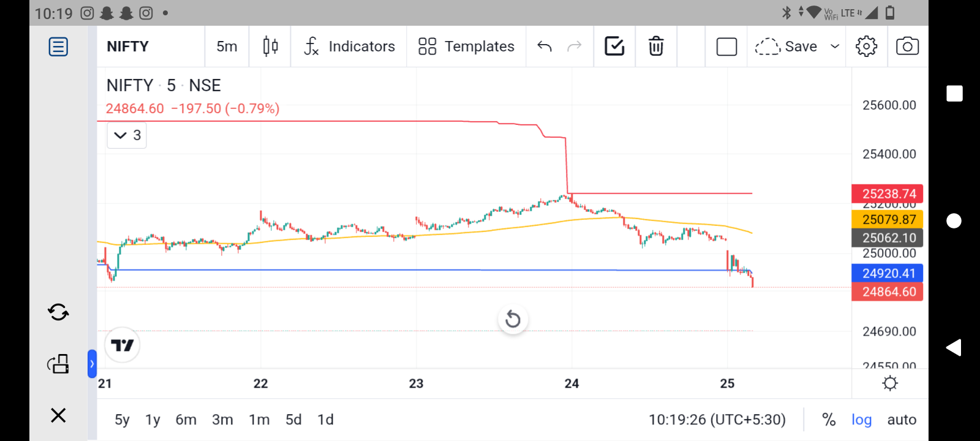Viewport: 980px width, 441px height.
Task: Click the refresh sync icon in sidebar
Action: 58,312
